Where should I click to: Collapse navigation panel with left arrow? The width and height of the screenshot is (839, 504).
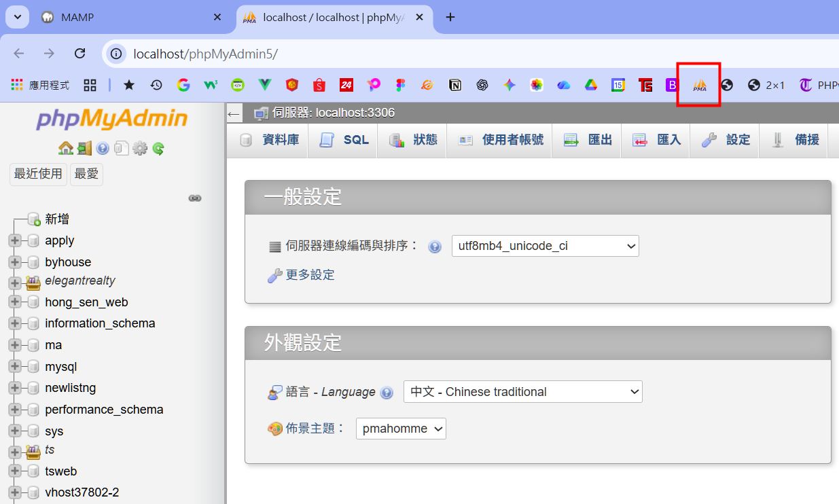click(x=234, y=113)
